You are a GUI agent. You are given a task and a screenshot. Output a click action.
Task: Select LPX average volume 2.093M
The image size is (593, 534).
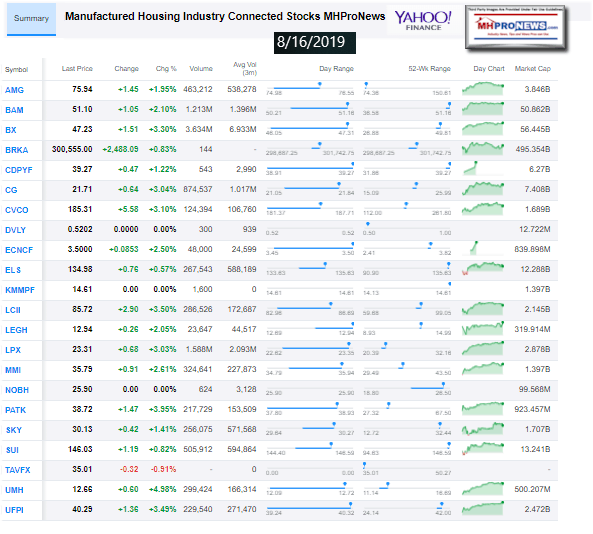click(x=243, y=349)
